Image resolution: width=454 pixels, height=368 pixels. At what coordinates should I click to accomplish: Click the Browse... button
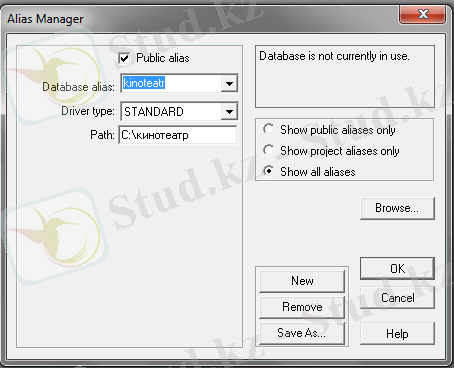(397, 208)
